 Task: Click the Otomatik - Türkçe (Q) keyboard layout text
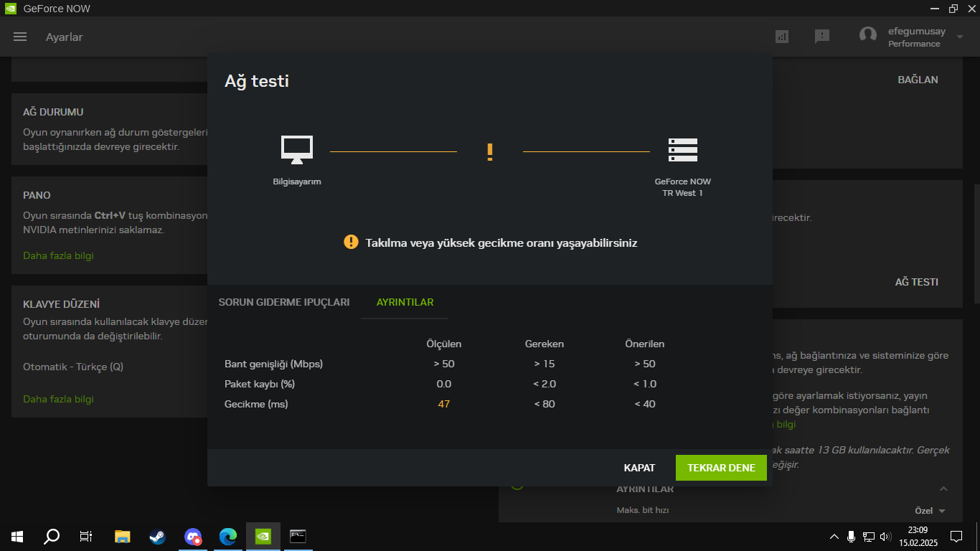coord(73,367)
